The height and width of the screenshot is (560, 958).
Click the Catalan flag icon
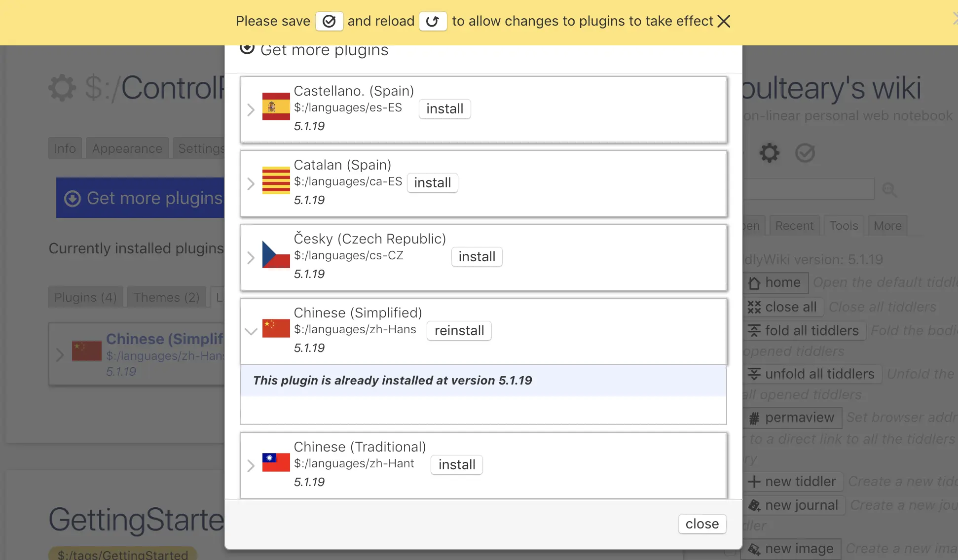pyautogui.click(x=276, y=180)
